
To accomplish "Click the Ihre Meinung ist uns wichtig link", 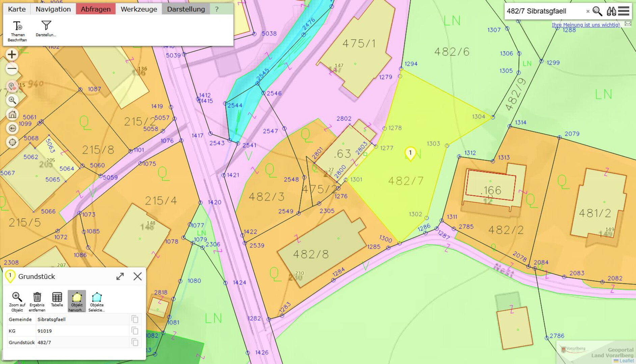I will coord(585,25).
